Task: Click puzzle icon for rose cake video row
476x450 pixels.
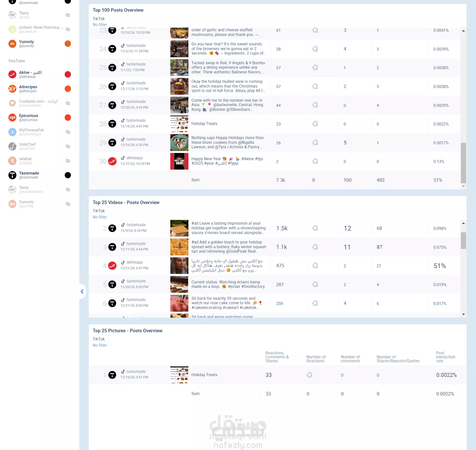Action: click(x=315, y=303)
